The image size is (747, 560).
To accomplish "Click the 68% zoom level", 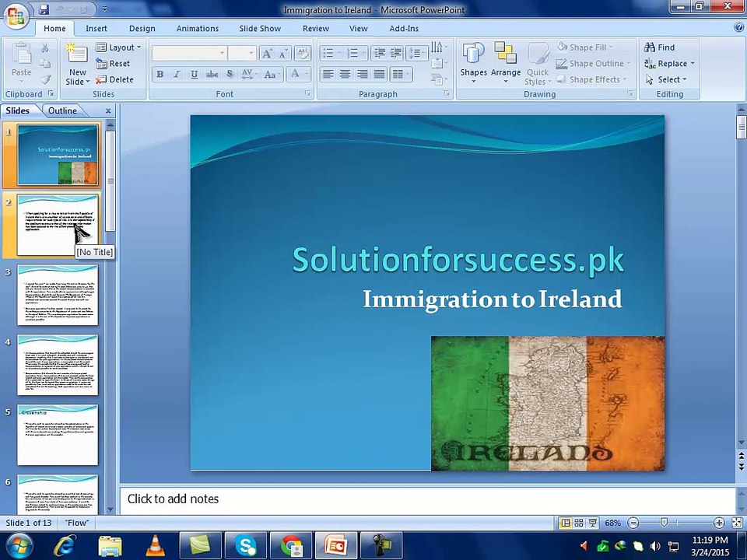I will pyautogui.click(x=612, y=523).
